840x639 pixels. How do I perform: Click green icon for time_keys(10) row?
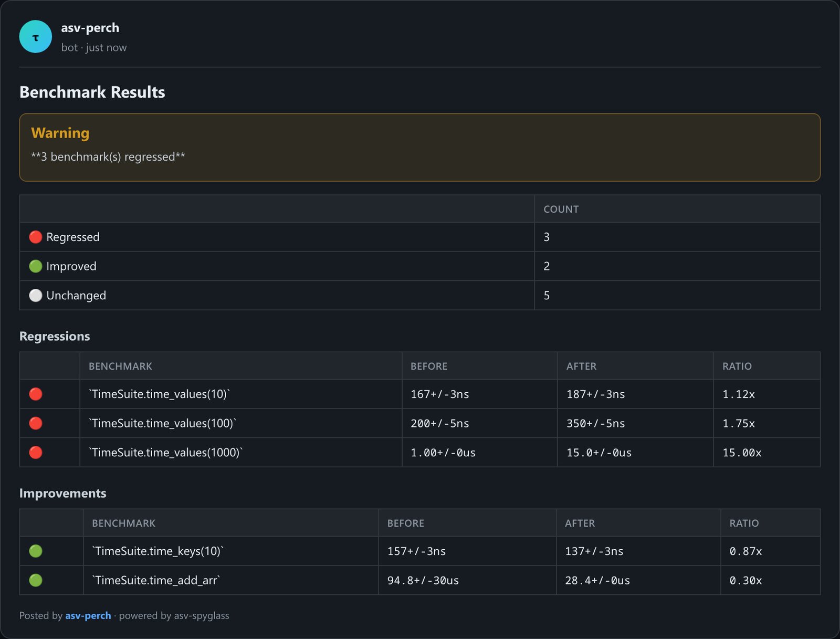click(x=36, y=551)
